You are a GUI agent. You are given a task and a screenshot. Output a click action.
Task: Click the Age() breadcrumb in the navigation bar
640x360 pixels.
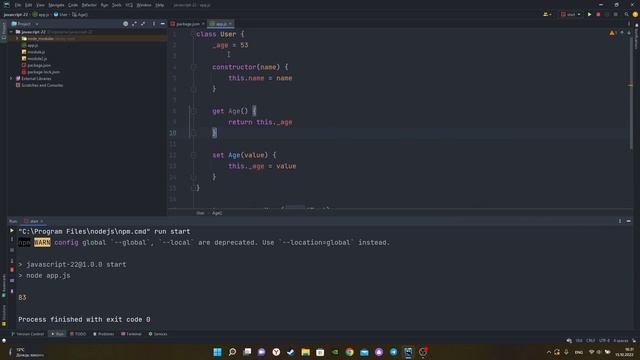[80, 15]
